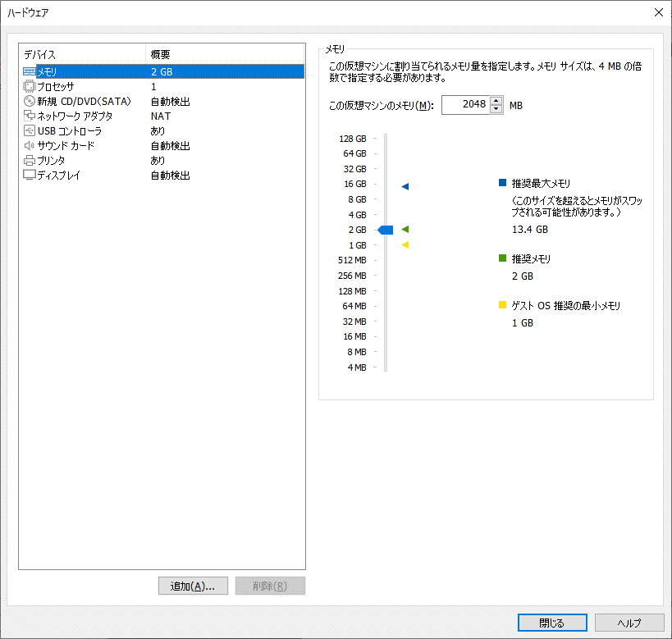Click the memory MB input field
Screen dimensions: 672x639
pyautogui.click(x=465, y=104)
